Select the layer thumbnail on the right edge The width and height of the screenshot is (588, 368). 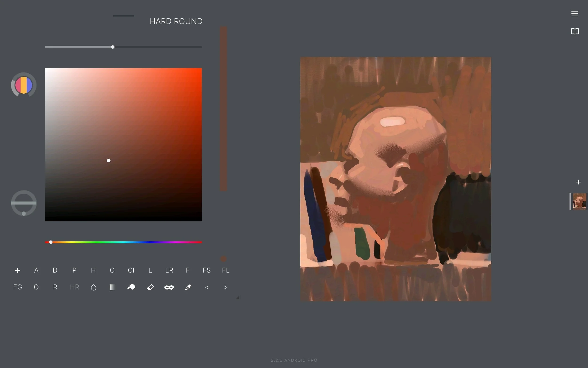580,201
